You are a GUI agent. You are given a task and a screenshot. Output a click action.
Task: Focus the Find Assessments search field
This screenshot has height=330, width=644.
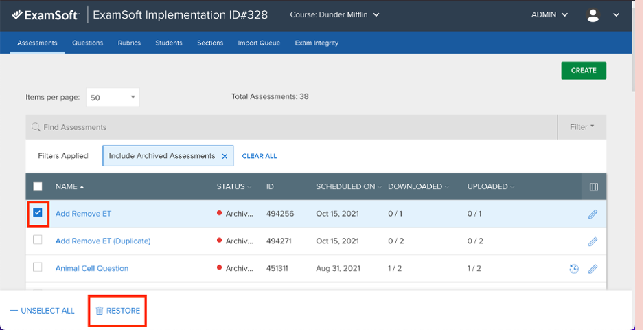tap(292, 127)
